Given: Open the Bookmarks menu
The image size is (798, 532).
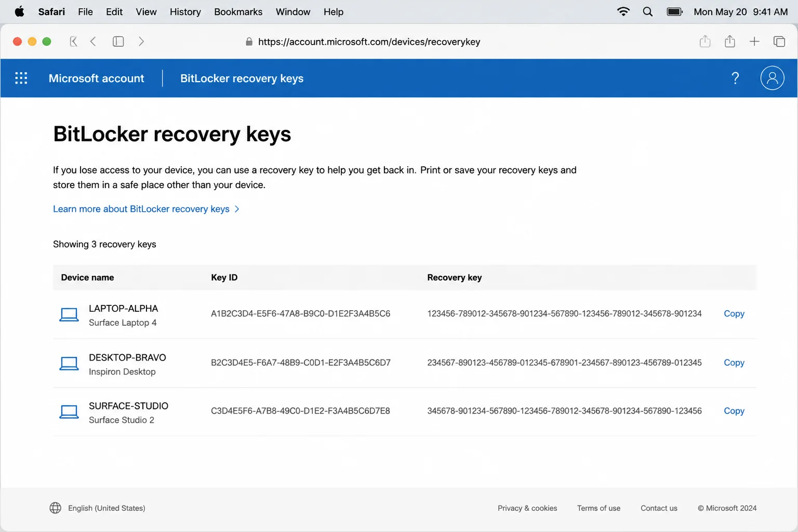Looking at the screenshot, I should pyautogui.click(x=238, y=11).
